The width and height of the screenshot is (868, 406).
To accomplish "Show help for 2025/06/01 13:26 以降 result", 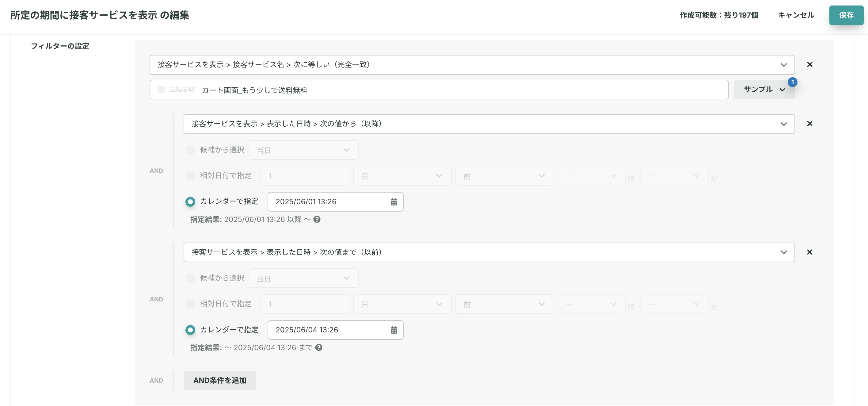I will 317,220.
